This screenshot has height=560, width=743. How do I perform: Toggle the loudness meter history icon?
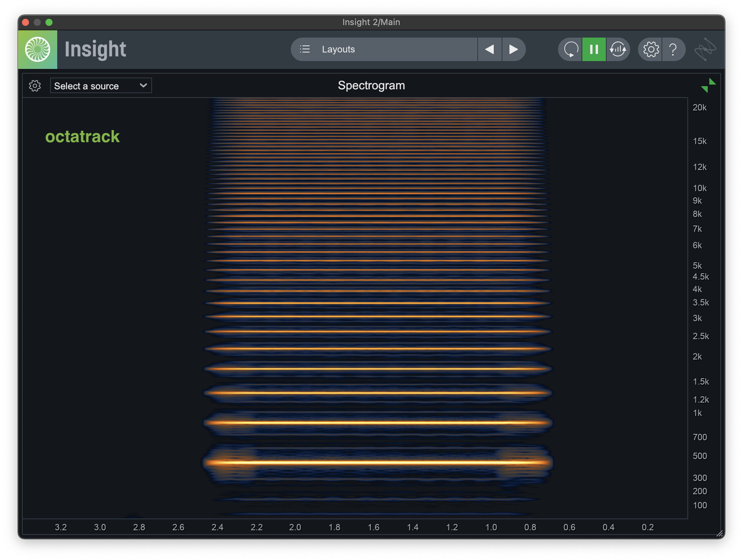618,49
